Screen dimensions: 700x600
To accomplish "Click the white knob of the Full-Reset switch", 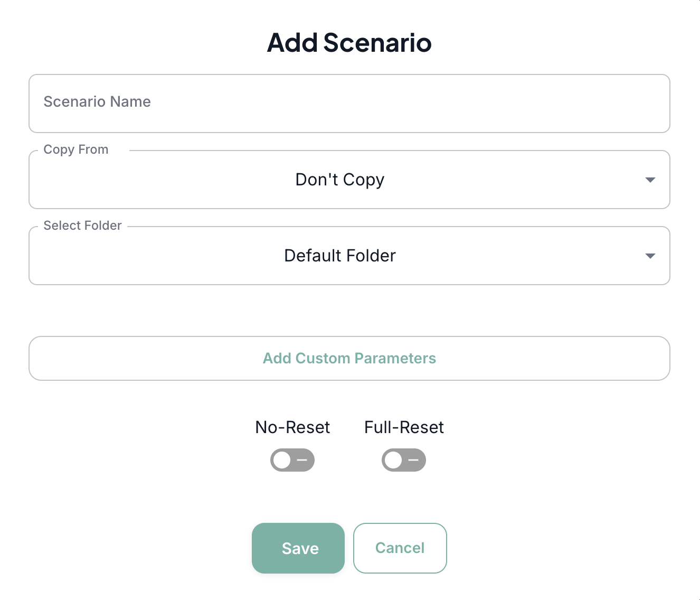I will pyautogui.click(x=393, y=460).
